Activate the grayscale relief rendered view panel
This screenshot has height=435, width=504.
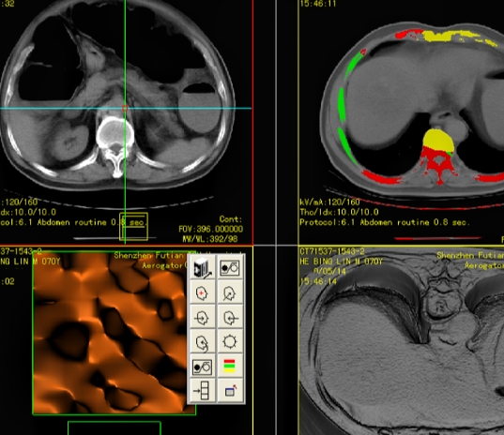[x=401, y=340]
